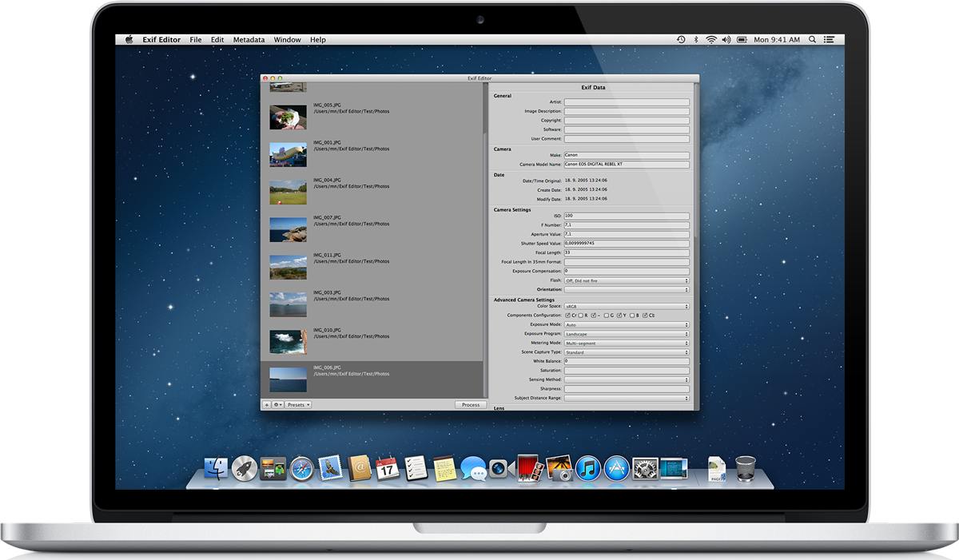Uncheck the Y component checkbox
The image size is (959, 560).
point(619,316)
